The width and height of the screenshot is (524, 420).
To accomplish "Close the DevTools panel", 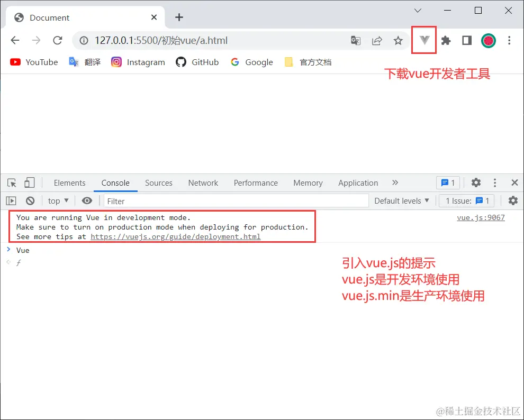I will [x=514, y=182].
